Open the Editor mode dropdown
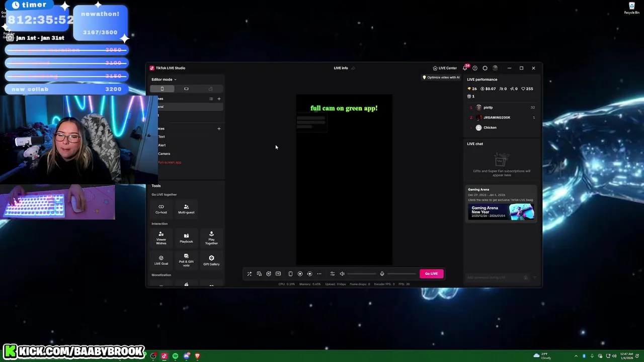644x362 pixels. (164, 79)
